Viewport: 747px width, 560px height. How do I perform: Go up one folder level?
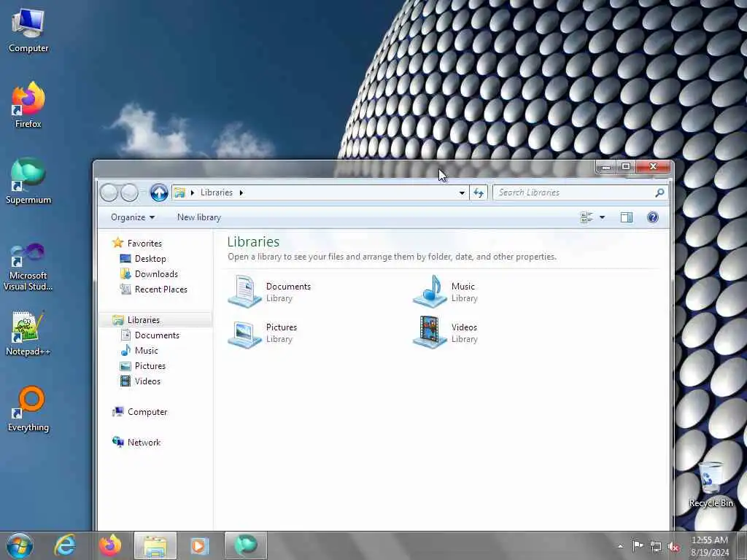[159, 192]
